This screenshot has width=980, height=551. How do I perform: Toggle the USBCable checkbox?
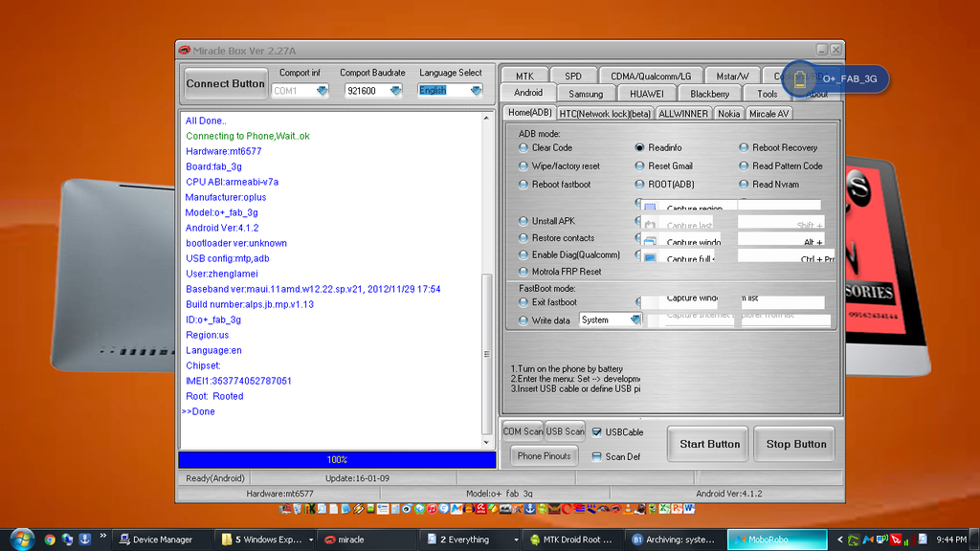click(x=597, y=432)
